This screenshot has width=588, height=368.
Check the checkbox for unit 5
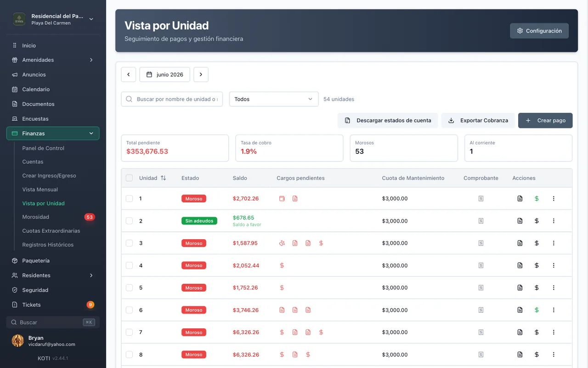[x=129, y=287]
